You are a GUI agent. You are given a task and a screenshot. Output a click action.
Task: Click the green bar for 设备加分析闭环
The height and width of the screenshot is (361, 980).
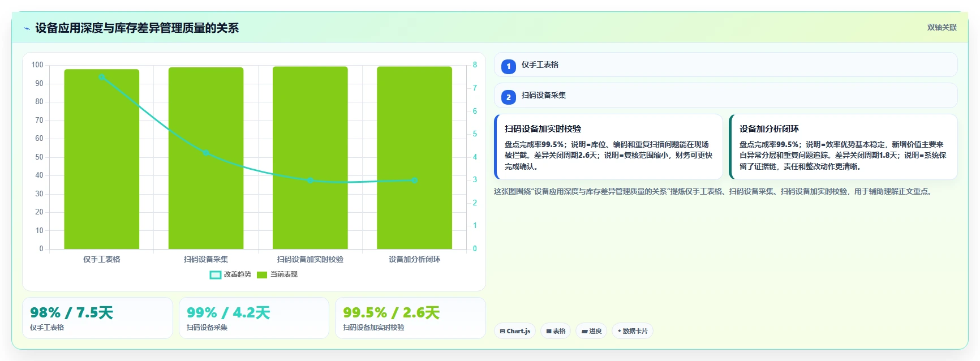[414, 158]
